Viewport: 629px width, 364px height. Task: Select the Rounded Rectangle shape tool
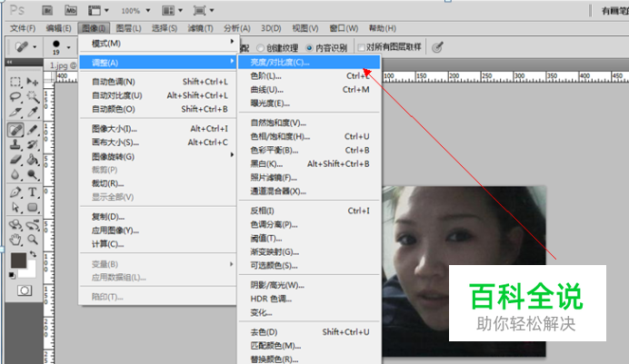tap(33, 208)
